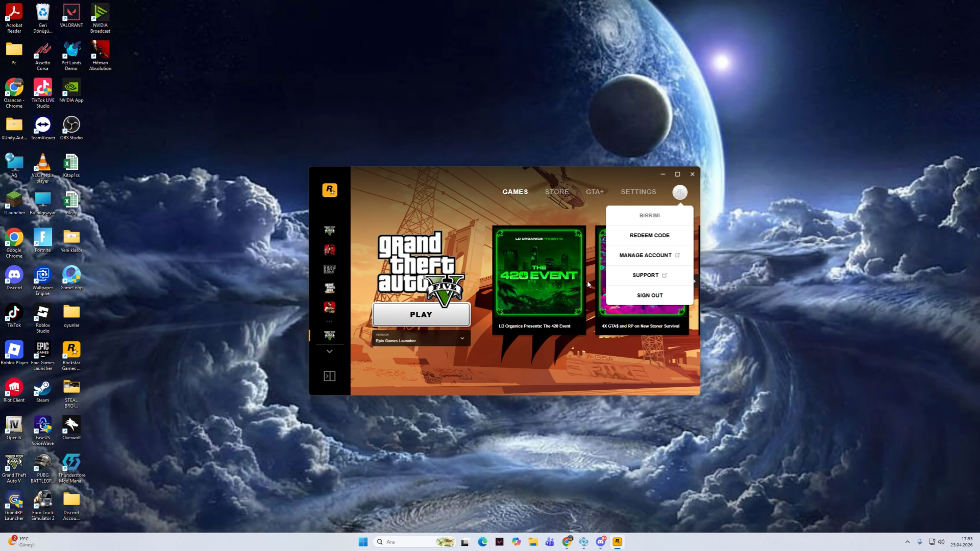Open Discord from the taskbar
Image resolution: width=980 pixels, height=551 pixels.
pyautogui.click(x=601, y=542)
